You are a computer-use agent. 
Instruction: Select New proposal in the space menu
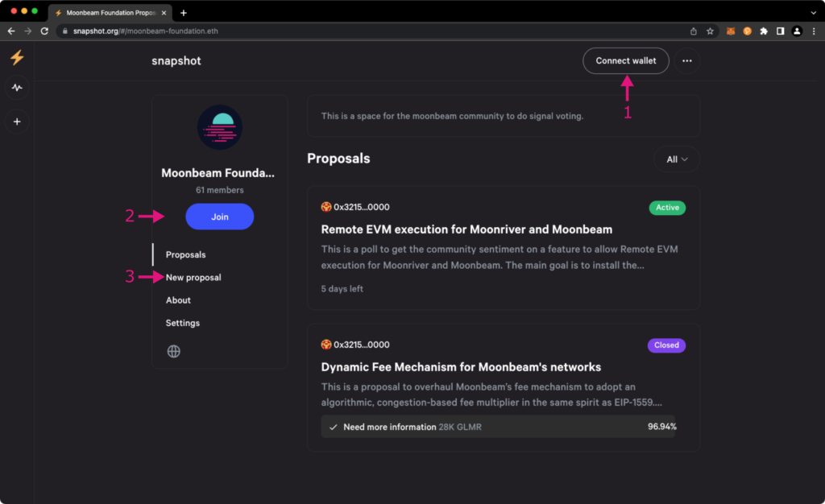[x=193, y=278]
